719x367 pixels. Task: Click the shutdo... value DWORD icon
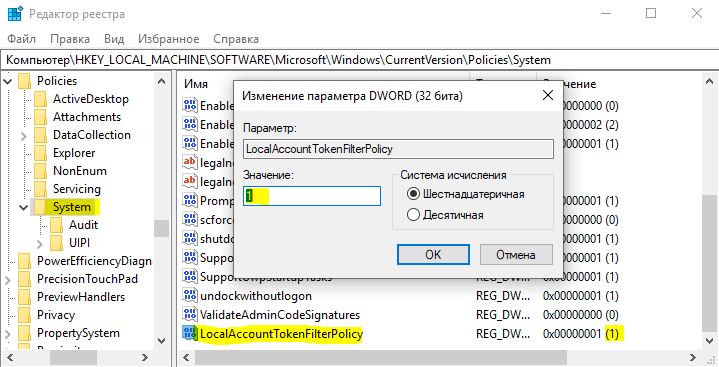189,239
